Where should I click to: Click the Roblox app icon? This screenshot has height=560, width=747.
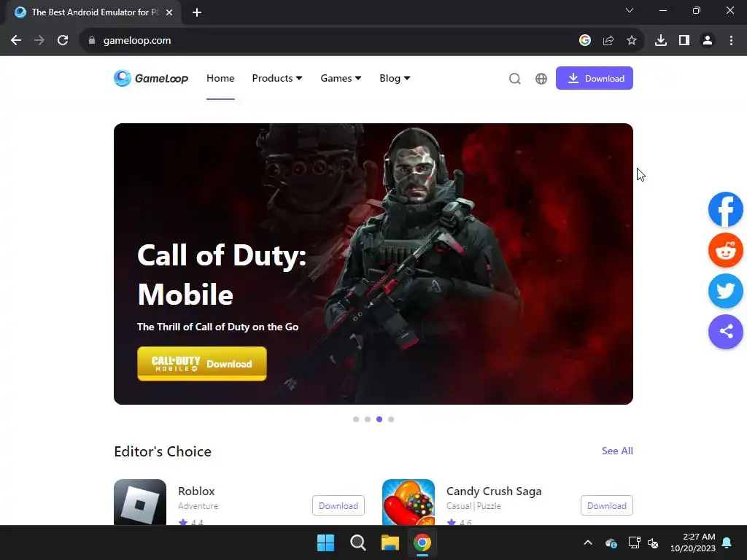click(140, 502)
